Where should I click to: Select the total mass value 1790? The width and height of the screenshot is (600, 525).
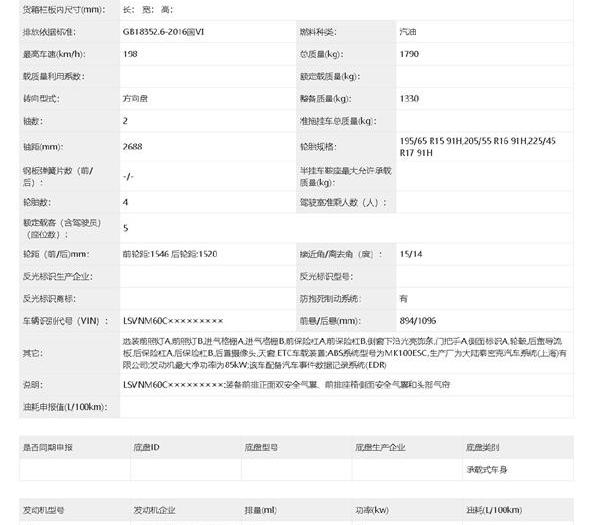pyautogui.click(x=409, y=54)
